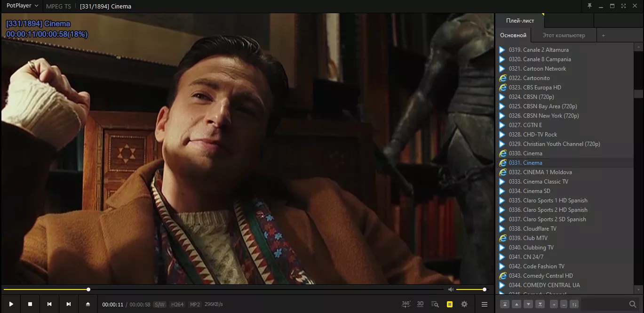Switch to the Основной playlist tab

click(x=513, y=35)
